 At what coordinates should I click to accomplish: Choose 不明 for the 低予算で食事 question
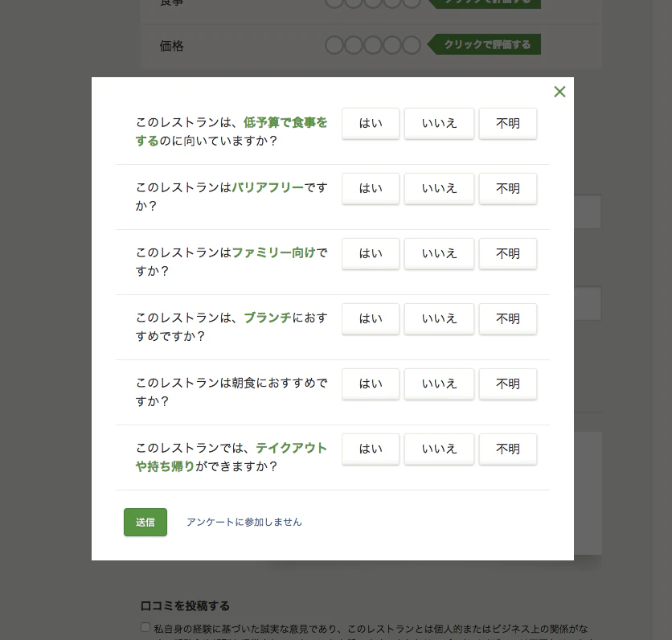507,124
